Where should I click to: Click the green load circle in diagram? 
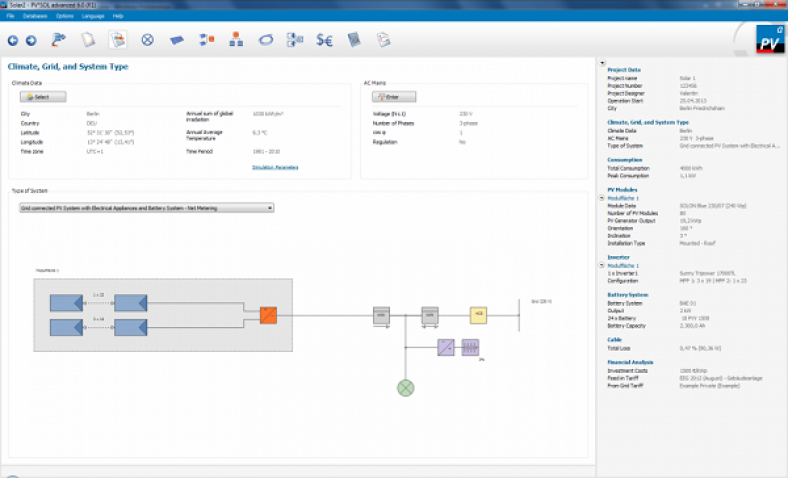406,388
